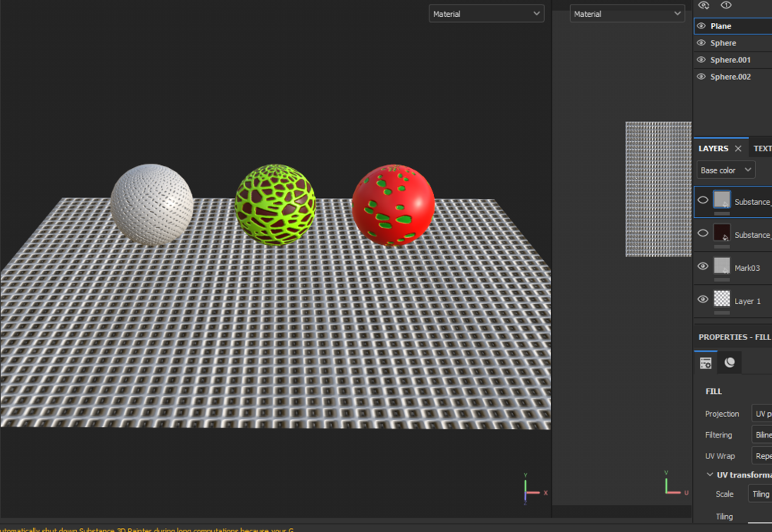Click the eye-with-arrow icon above texture set list

pyautogui.click(x=704, y=5)
